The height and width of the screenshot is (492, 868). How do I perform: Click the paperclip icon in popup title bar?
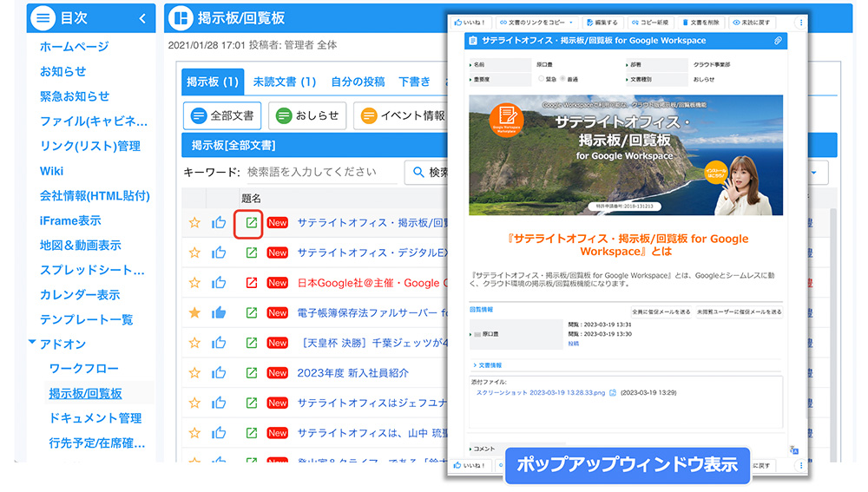[x=778, y=41]
